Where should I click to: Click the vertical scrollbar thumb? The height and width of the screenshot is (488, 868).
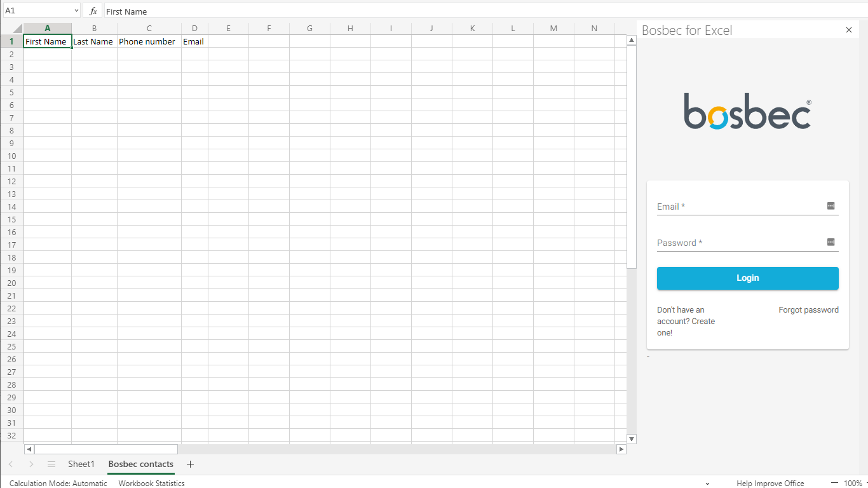coord(632,157)
